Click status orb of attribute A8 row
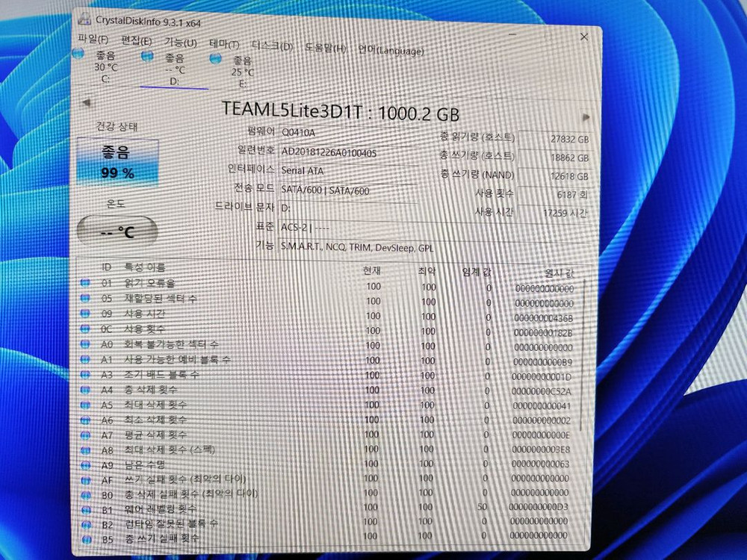This screenshot has height=560, width=747. pos(86,450)
